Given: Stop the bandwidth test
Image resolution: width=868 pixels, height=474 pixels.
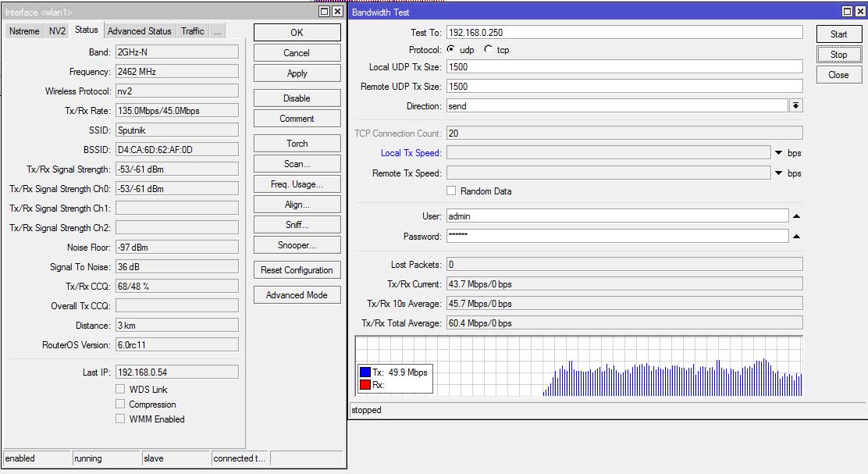Looking at the screenshot, I should click(838, 54).
